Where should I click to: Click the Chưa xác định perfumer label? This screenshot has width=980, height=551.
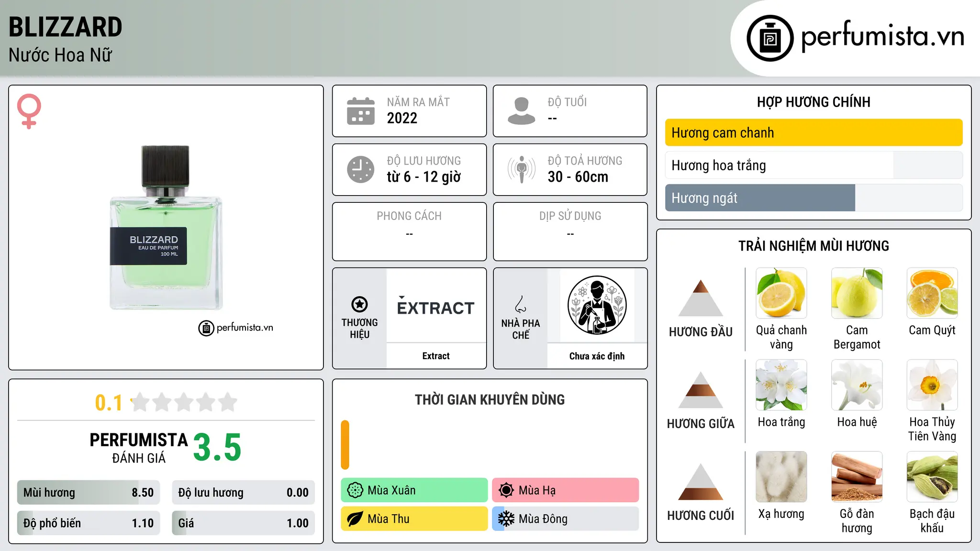click(597, 356)
